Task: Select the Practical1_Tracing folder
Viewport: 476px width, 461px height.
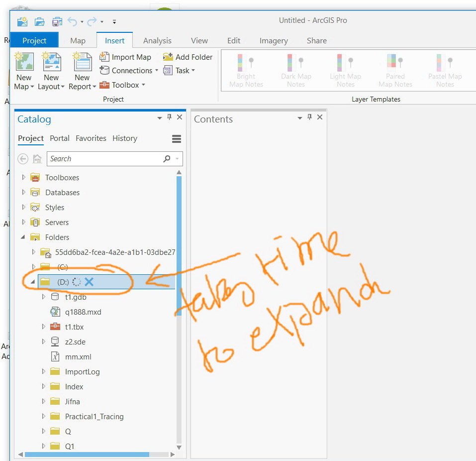Action: pyautogui.click(x=94, y=416)
